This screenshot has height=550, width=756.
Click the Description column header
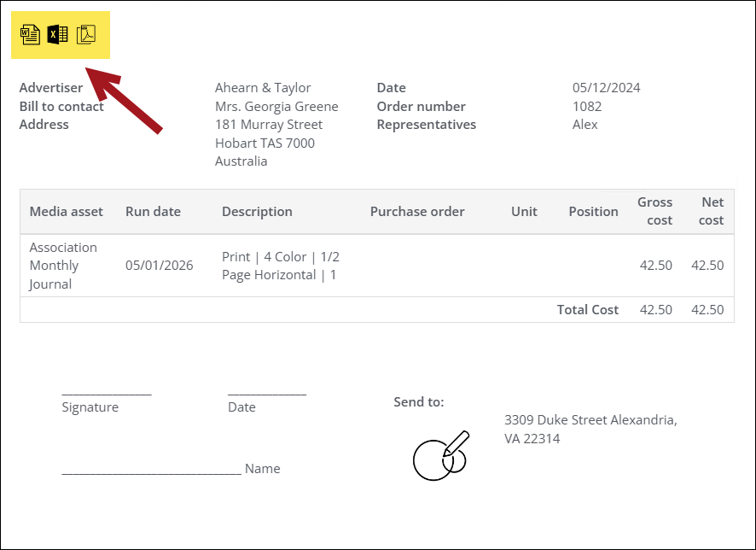[257, 212]
